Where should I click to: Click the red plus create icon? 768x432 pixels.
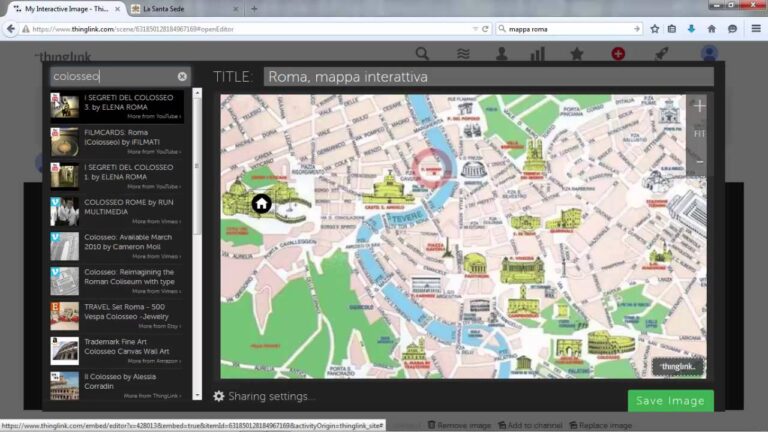(x=618, y=53)
